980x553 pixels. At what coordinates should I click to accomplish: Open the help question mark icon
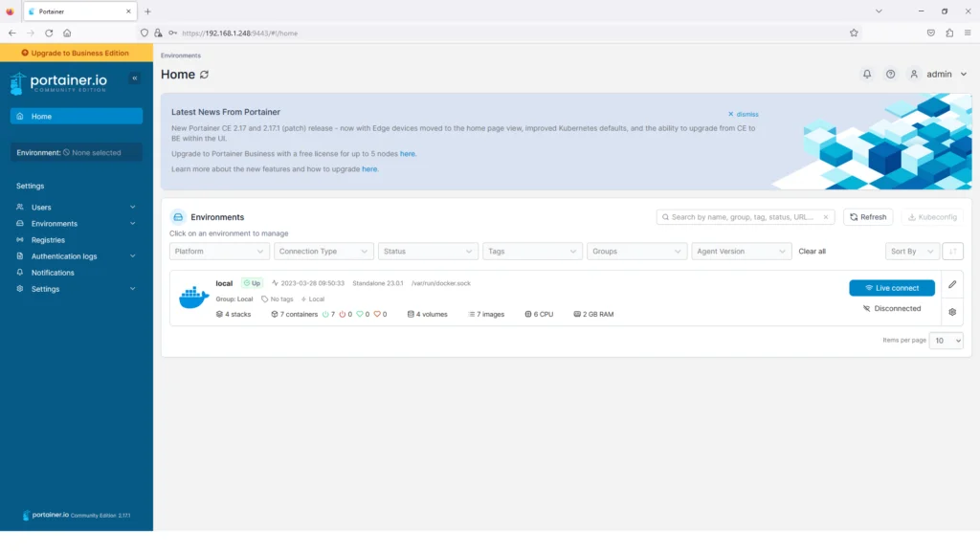891,74
